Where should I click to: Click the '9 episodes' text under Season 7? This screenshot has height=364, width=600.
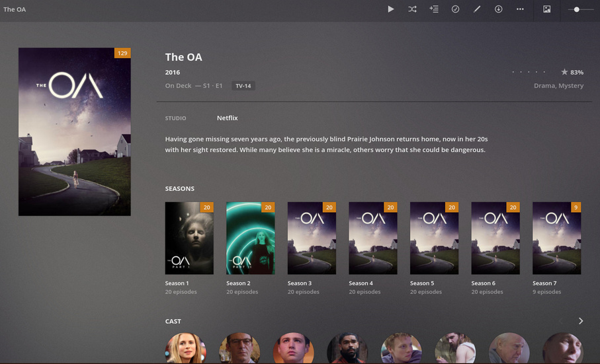pos(547,292)
